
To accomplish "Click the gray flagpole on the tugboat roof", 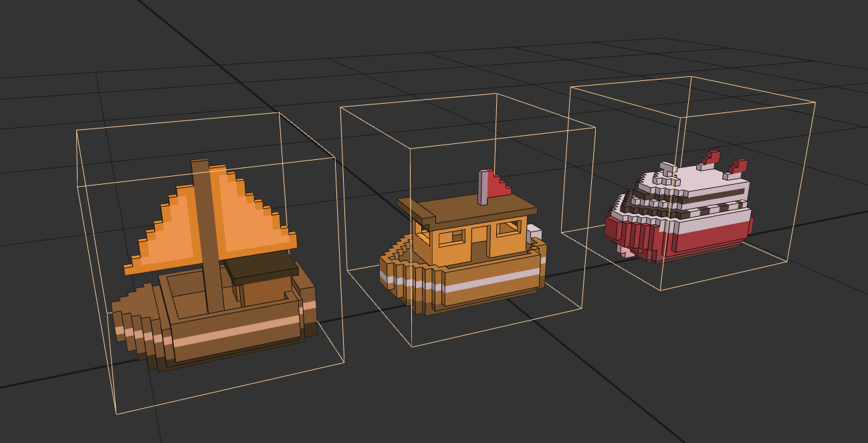I will coord(483,187).
